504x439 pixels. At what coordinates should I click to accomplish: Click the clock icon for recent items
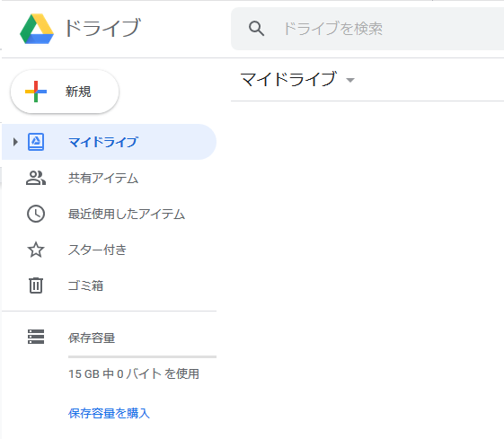36,214
